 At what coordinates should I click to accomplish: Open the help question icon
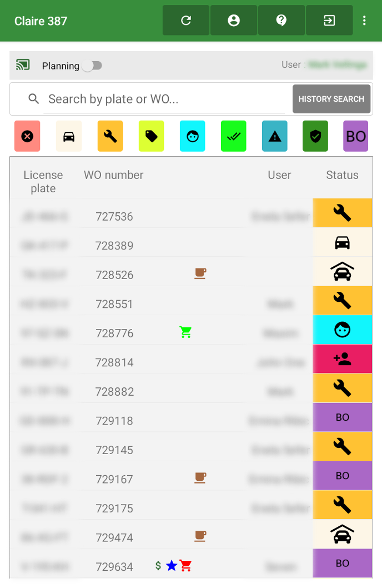[282, 21]
